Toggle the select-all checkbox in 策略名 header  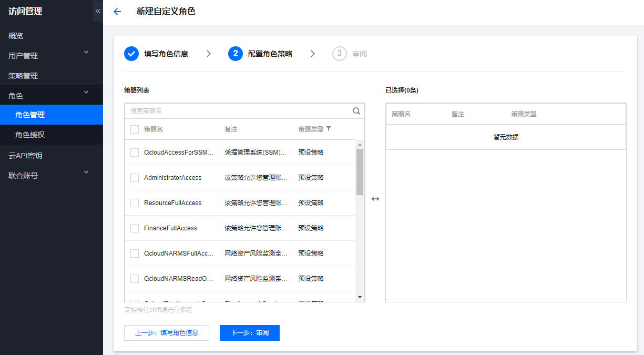pos(135,129)
